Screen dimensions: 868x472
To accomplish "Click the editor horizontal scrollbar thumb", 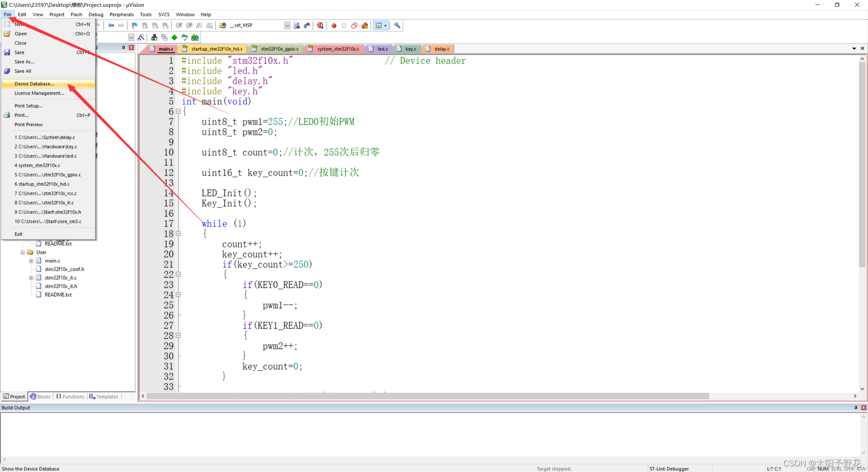I will (x=428, y=396).
